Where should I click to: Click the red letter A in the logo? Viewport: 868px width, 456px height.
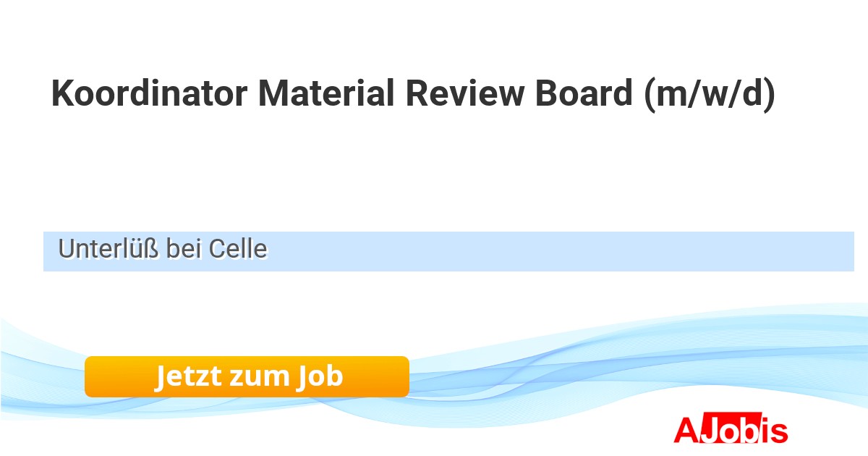click(x=686, y=430)
